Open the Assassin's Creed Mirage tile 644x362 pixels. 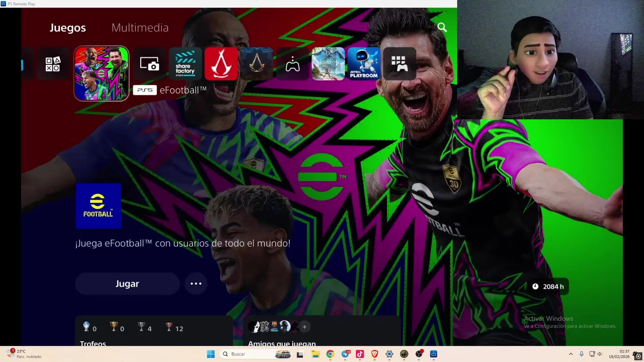257,64
